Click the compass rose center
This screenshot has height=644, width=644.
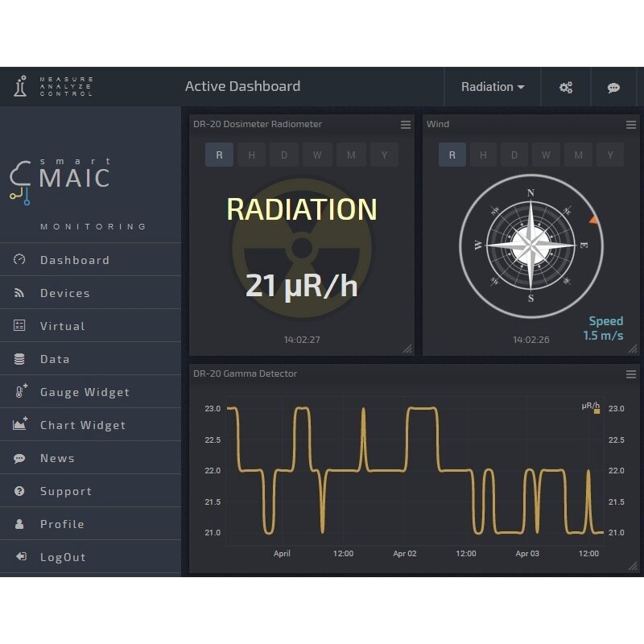click(530, 246)
